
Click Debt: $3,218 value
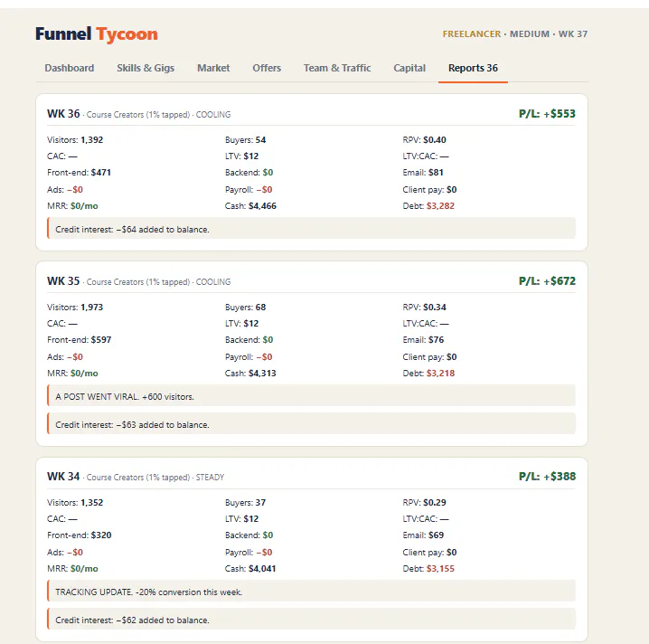point(428,374)
